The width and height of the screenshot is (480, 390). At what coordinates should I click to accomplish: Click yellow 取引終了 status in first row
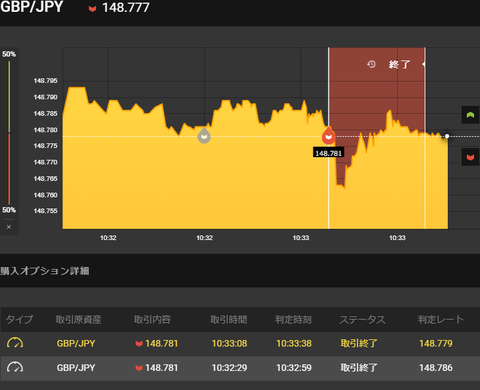(x=359, y=343)
